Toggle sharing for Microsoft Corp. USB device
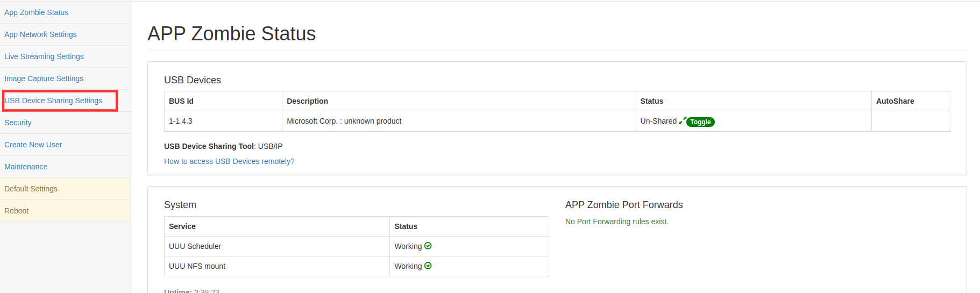Viewport: 980px width, 293px height. click(700, 122)
